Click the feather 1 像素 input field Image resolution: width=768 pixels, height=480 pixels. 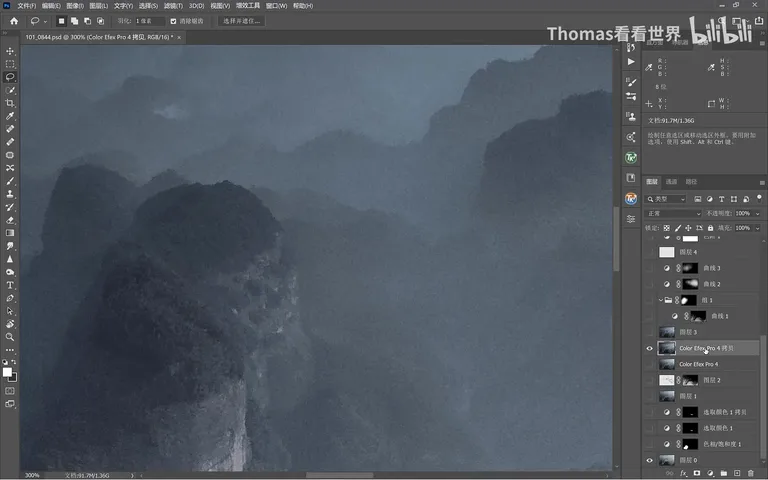click(x=149, y=21)
